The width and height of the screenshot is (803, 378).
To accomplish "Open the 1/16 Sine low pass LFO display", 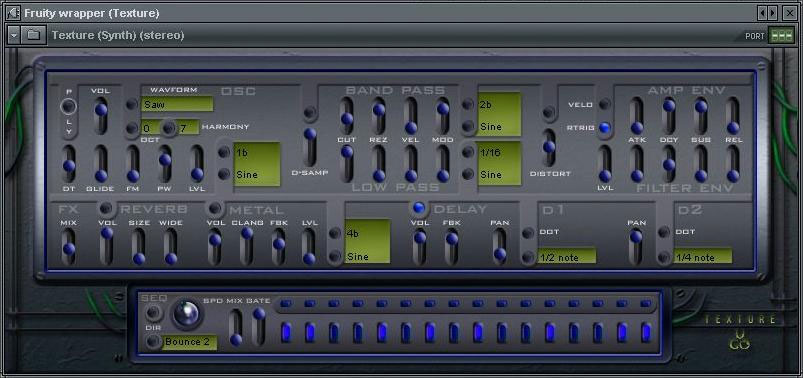I will 499,163.
